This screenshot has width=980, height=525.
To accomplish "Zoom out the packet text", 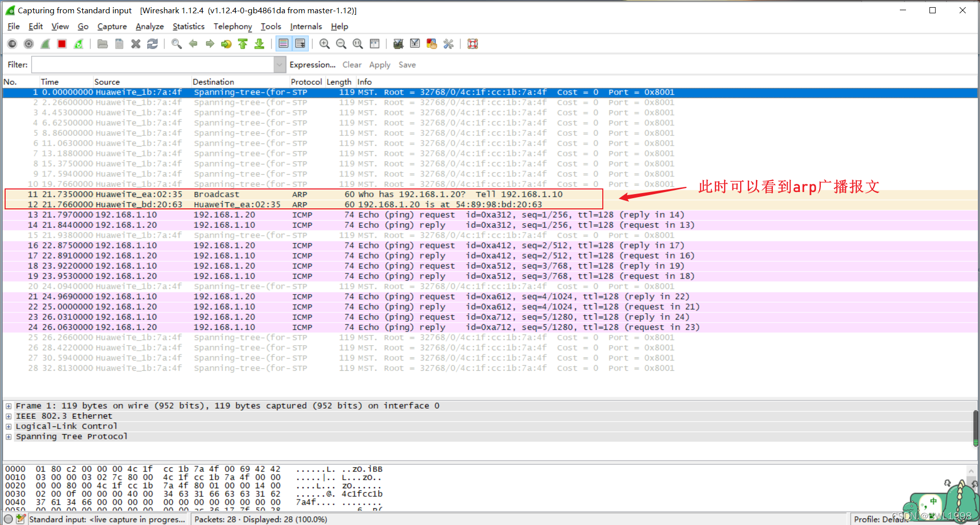I will pos(341,44).
